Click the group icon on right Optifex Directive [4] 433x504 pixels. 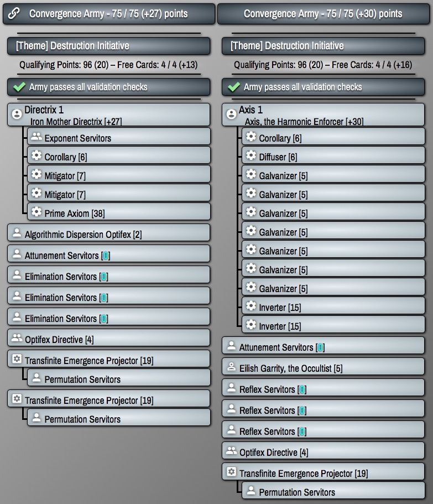(x=231, y=451)
